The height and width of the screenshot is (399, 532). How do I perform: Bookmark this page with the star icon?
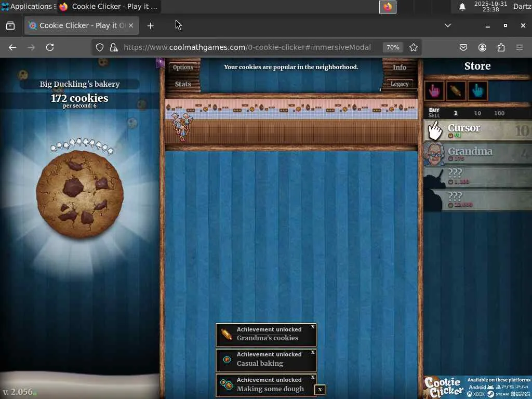tap(413, 47)
